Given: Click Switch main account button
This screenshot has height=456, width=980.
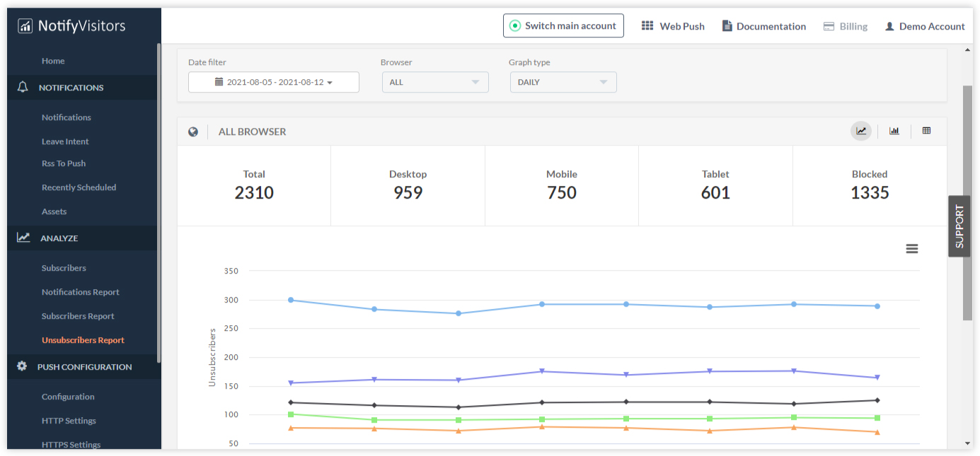Looking at the screenshot, I should coord(563,25).
